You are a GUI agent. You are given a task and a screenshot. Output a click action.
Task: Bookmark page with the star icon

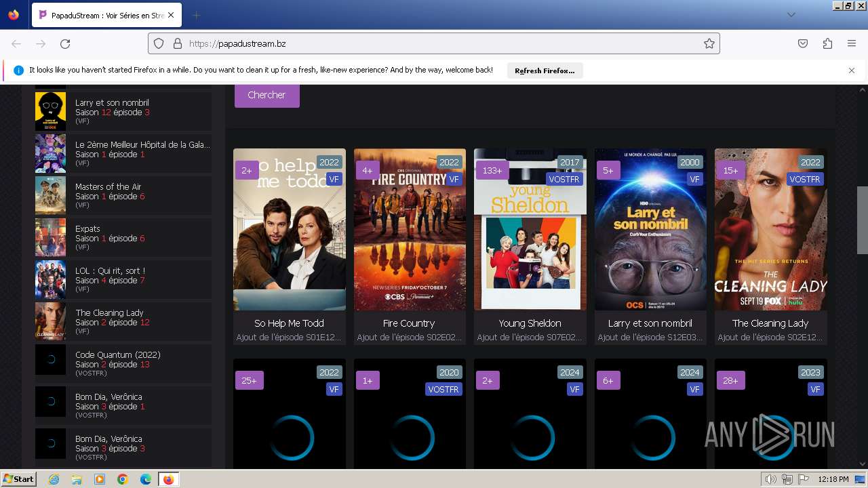(x=709, y=43)
